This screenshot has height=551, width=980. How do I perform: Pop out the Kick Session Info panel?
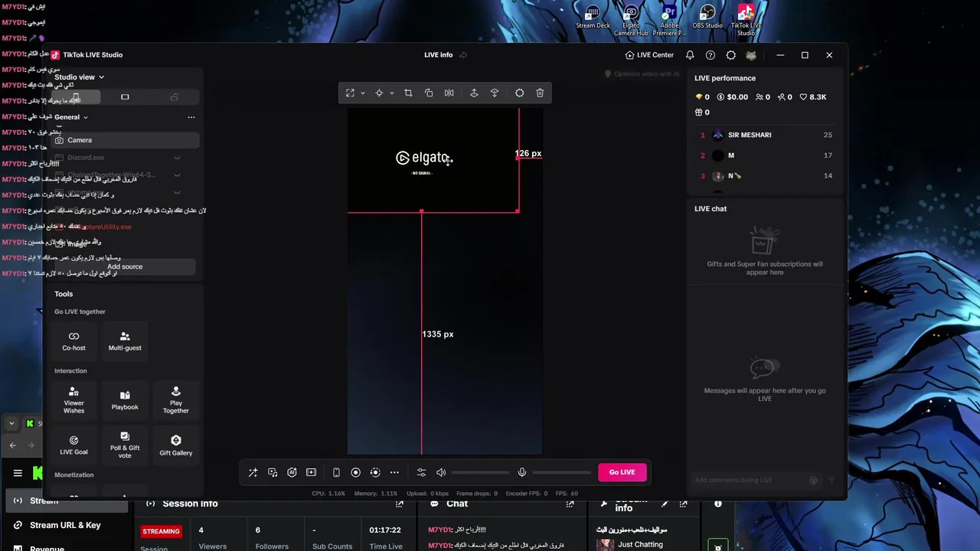tap(399, 504)
